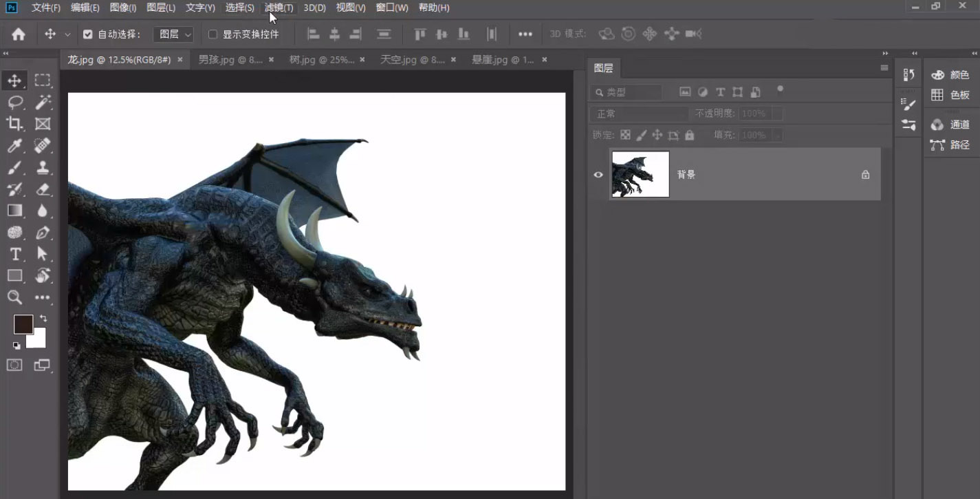Select the Spot Healing Brush tool
This screenshot has width=980, height=499.
43,146
